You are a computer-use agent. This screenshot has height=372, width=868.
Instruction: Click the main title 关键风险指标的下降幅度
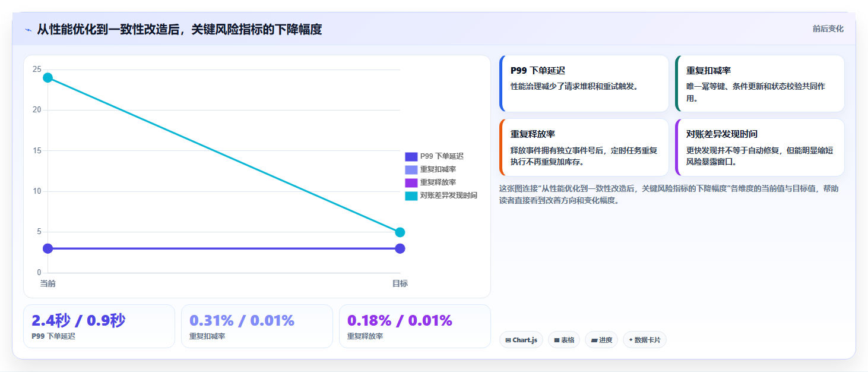(x=256, y=29)
